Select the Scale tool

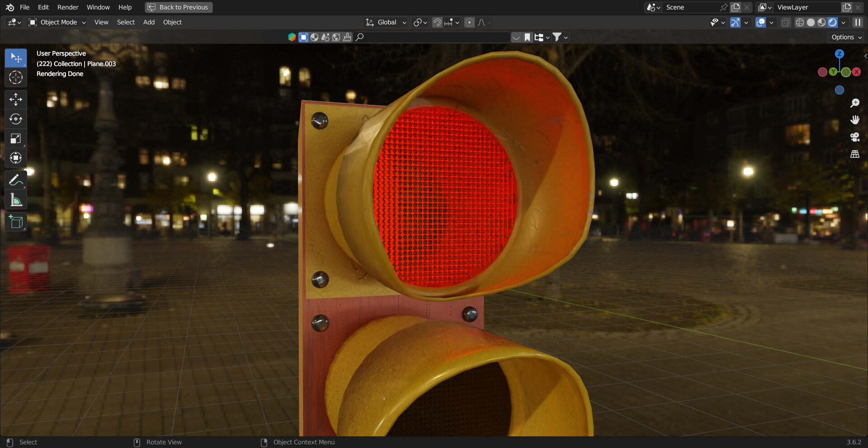[x=16, y=139]
